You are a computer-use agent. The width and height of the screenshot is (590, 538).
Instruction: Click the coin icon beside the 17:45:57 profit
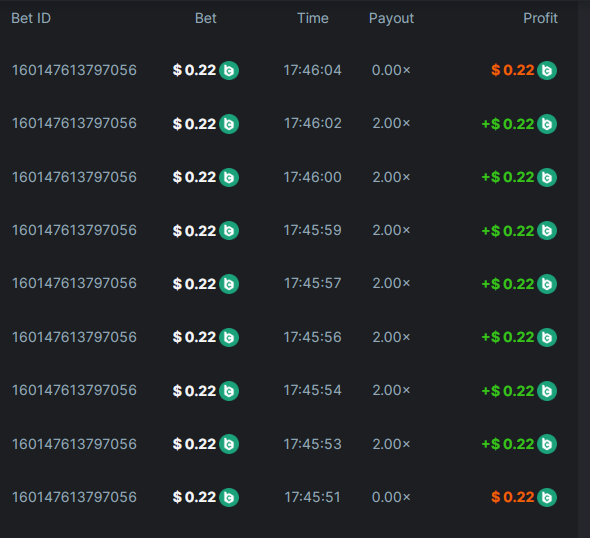coord(547,284)
